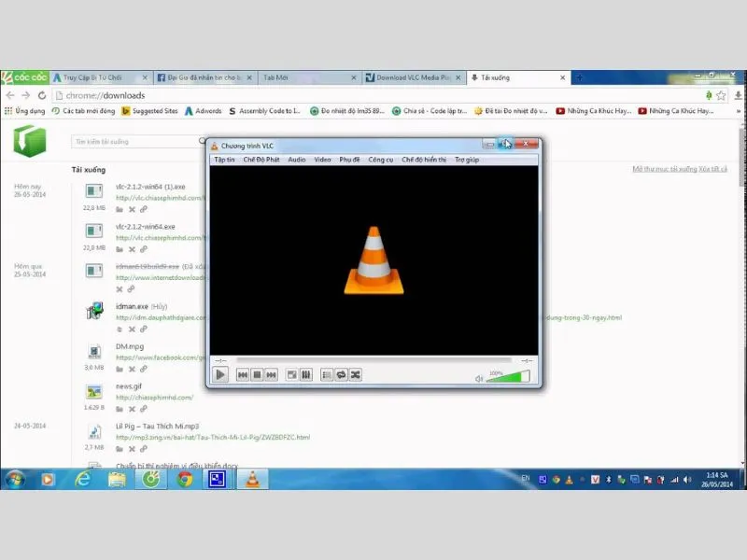747x560 pixels.
Task: Open VLC Tập tin menu
Action: (224, 160)
